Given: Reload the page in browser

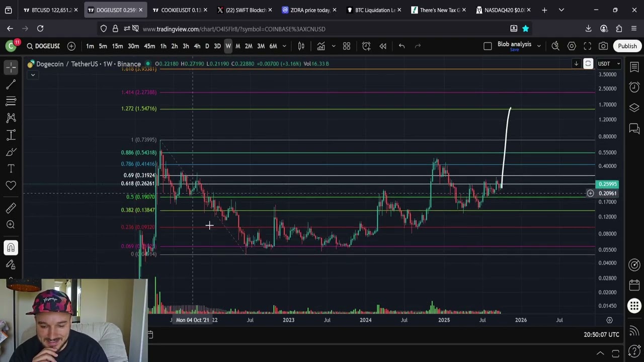Looking at the screenshot, I should tap(40, 29).
